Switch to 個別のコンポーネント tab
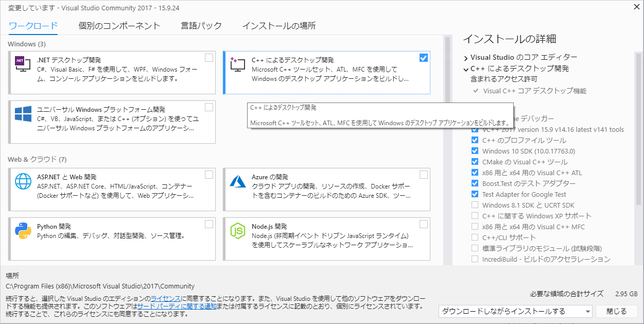 (x=119, y=26)
